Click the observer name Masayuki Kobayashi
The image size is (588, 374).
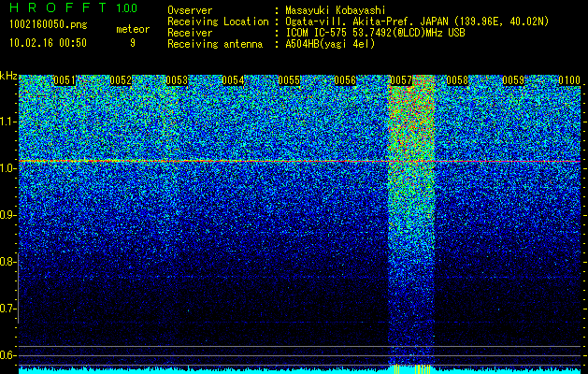tap(336, 10)
